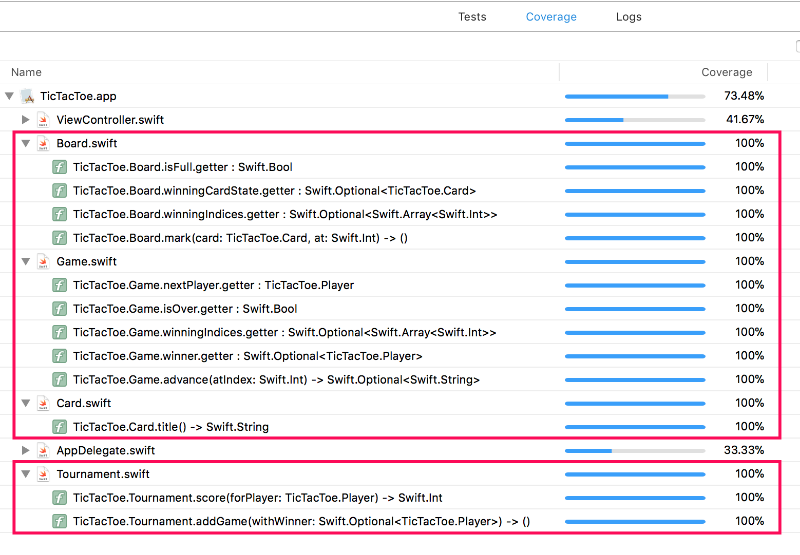The width and height of the screenshot is (800, 555).
Task: Click the Name column header
Action: coord(27,72)
